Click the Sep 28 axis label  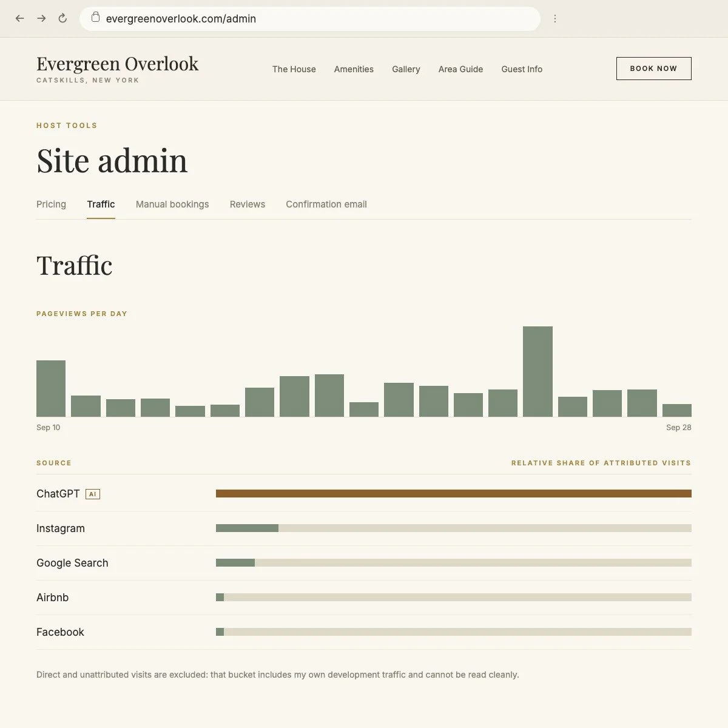(679, 428)
